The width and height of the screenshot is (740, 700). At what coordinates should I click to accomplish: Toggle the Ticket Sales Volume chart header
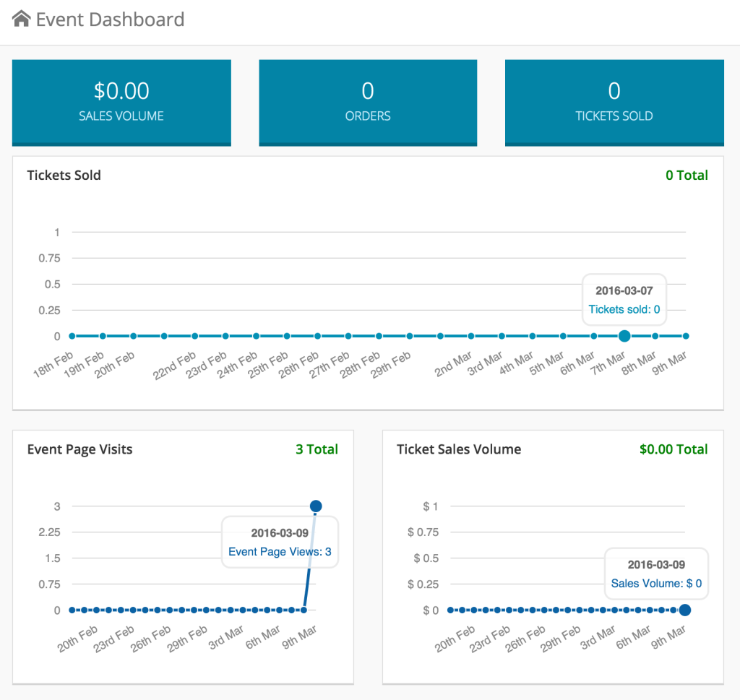[458, 449]
